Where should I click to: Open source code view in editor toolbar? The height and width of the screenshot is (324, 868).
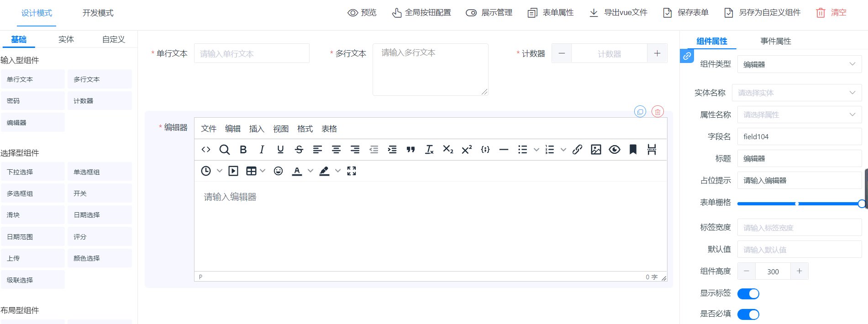tap(206, 150)
